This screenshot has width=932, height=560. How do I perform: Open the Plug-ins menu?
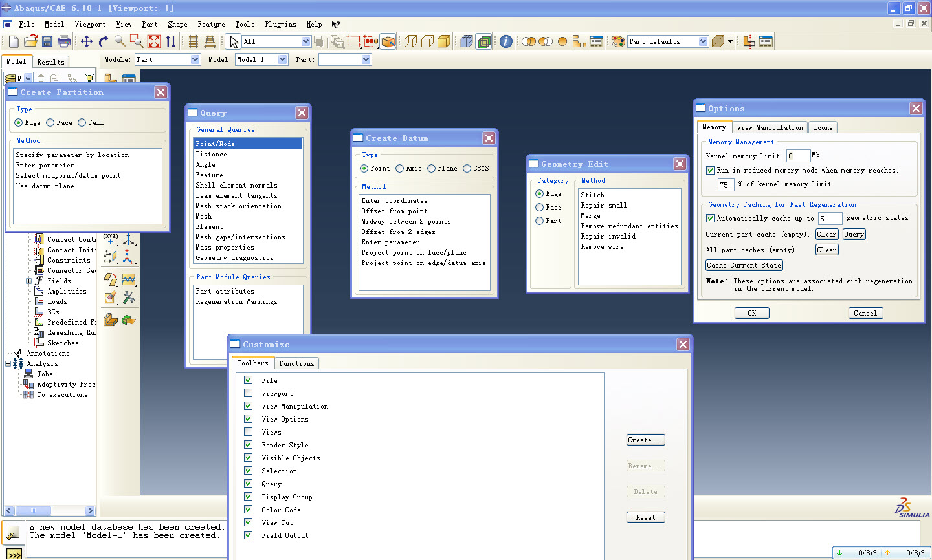280,25
